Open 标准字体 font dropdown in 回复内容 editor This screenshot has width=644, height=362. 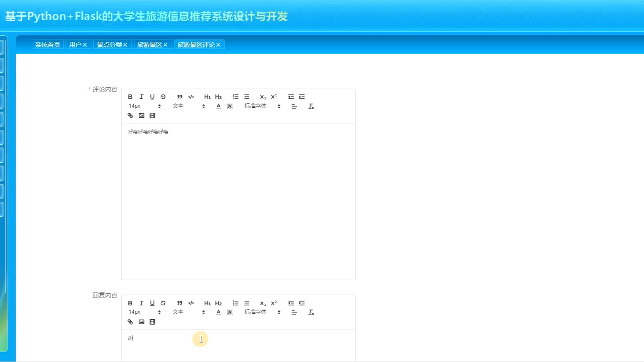tap(262, 312)
